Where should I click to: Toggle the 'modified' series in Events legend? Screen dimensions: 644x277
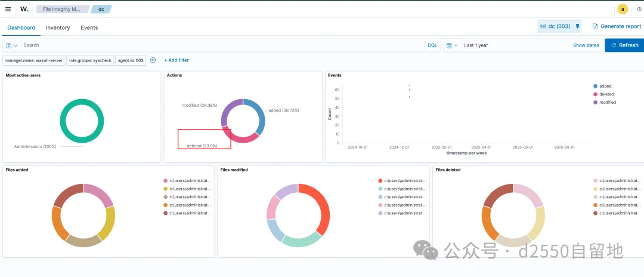tap(607, 102)
